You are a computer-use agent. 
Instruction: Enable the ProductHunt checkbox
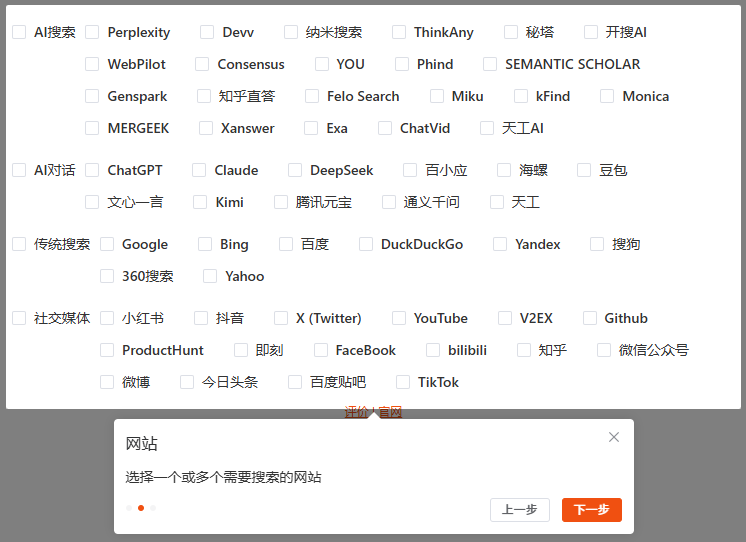click(x=107, y=350)
